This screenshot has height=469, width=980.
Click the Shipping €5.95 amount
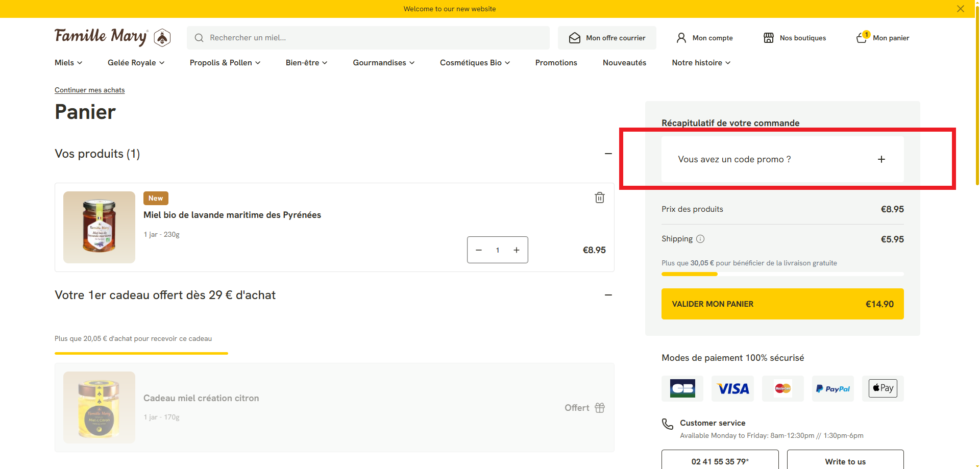[892, 239]
